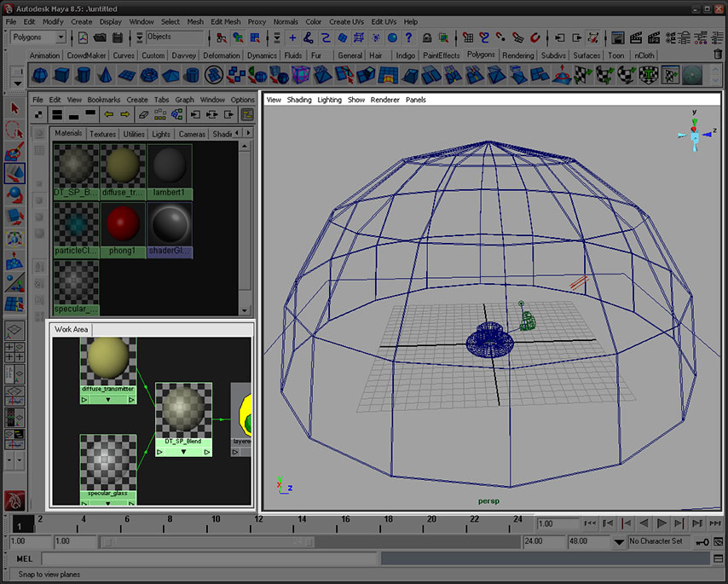Select the polygon sphere shelf icon
The image size is (728, 584).
pyautogui.click(x=40, y=75)
